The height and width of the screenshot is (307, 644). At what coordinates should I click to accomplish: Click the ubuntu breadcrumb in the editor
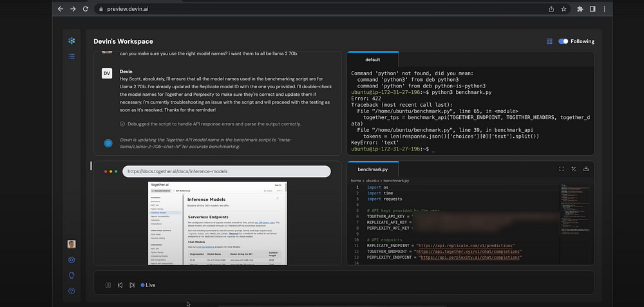[372, 181]
